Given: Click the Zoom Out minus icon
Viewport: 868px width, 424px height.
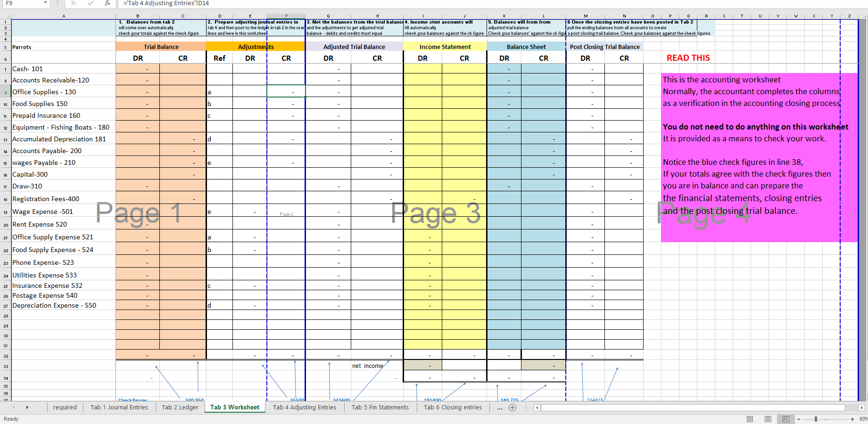Looking at the screenshot, I should click(799, 419).
